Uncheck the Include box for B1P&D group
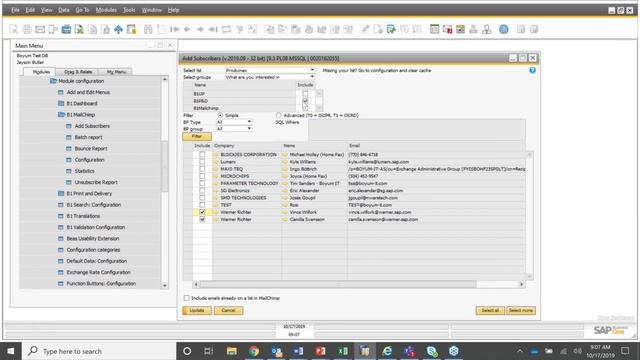Viewport: 640px width, 360px height. tap(305, 101)
